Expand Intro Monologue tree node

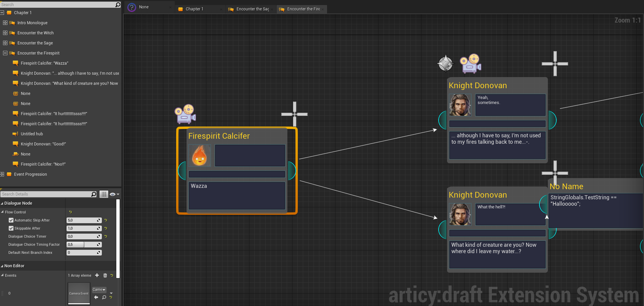pos(5,23)
